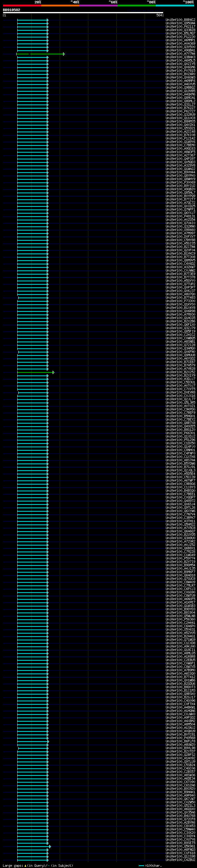The image size is (197, 868).
Task: Click the cyan ~100% identity legend segment
Action: coord(175,6)
